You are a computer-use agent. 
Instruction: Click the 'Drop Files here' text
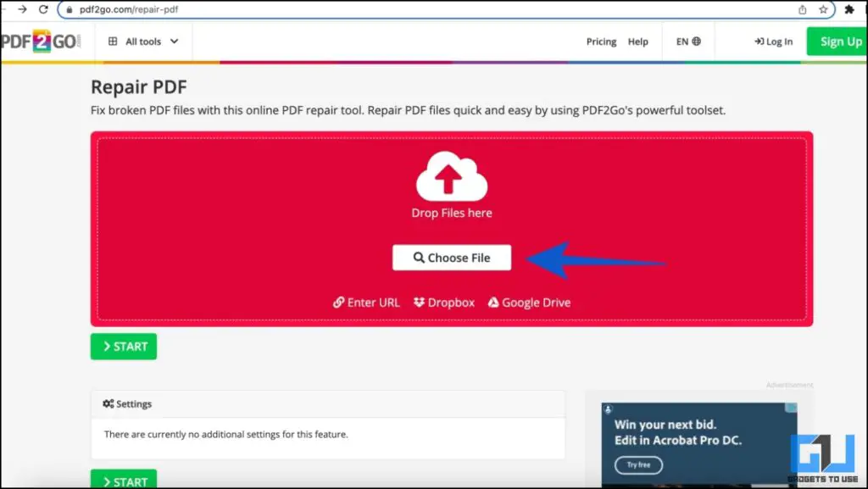[x=452, y=213]
